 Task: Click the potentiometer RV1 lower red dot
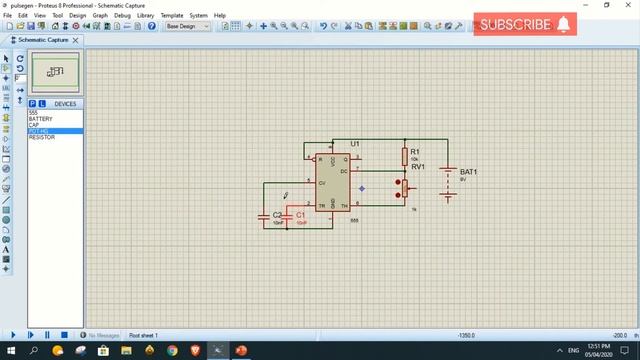coord(398,195)
